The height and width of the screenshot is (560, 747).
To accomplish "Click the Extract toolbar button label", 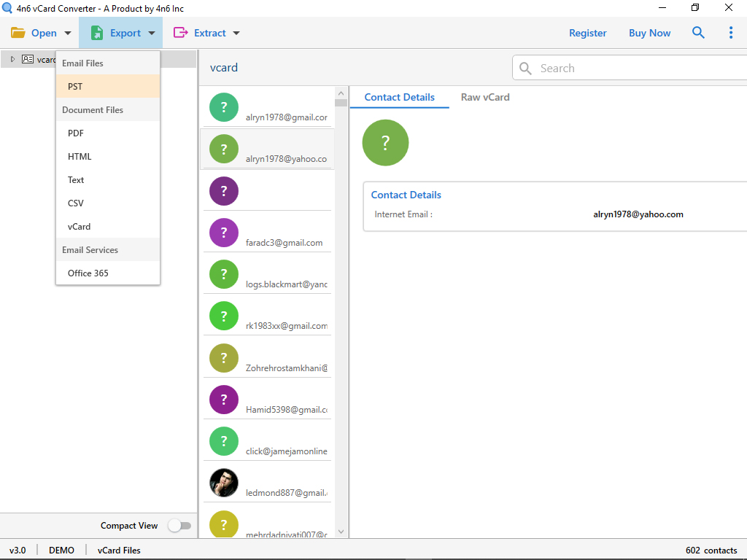I will (209, 33).
